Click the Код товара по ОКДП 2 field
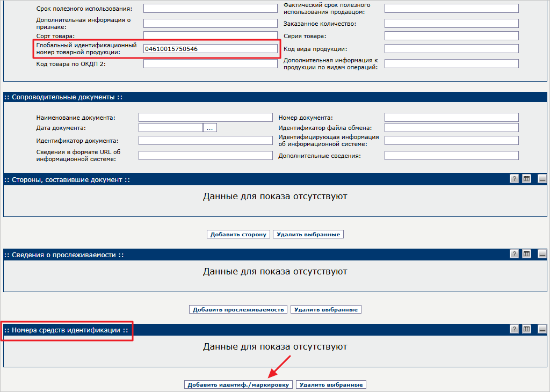Viewport: 550px width, 392px height. click(x=210, y=64)
